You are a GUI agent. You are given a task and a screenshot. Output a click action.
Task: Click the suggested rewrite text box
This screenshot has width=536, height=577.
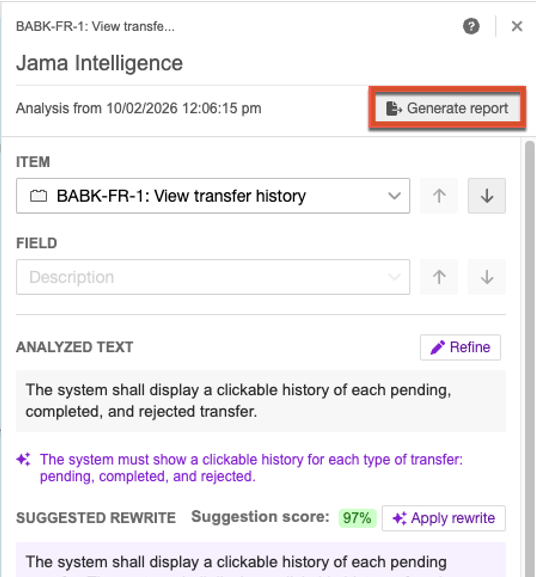pos(261,560)
